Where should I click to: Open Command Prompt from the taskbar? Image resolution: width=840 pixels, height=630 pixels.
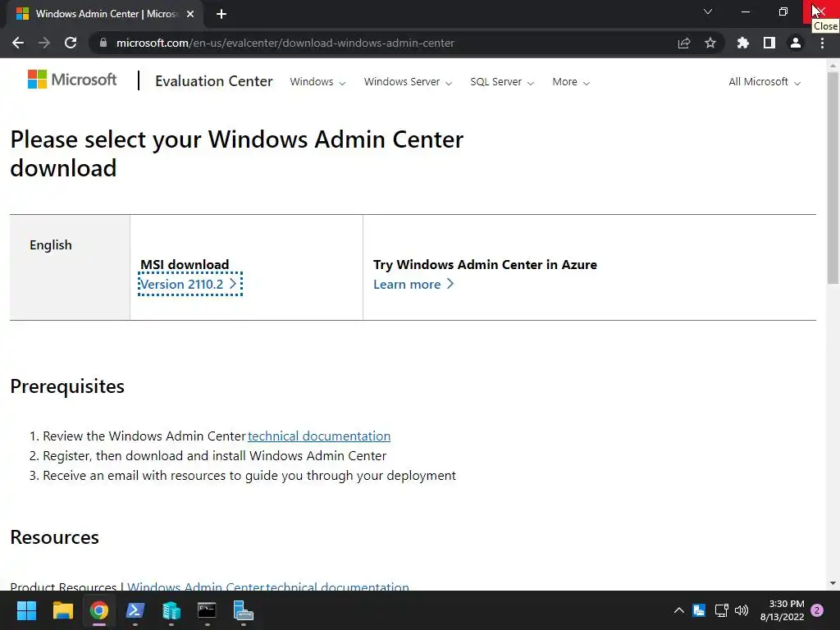point(207,610)
